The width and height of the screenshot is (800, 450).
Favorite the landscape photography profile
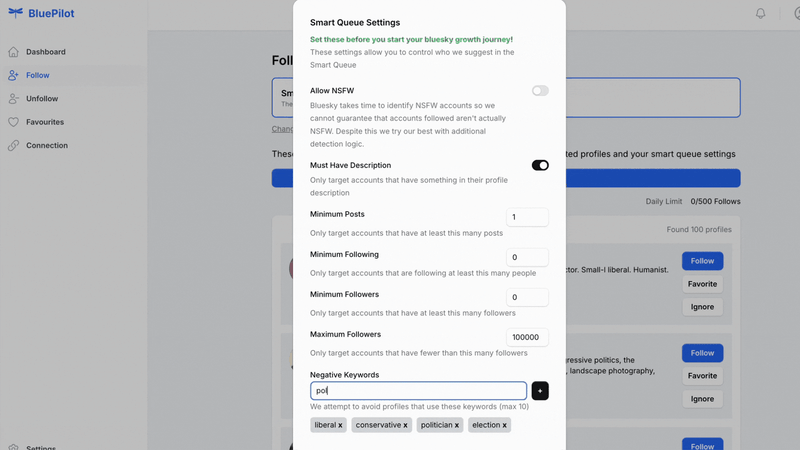click(x=702, y=376)
